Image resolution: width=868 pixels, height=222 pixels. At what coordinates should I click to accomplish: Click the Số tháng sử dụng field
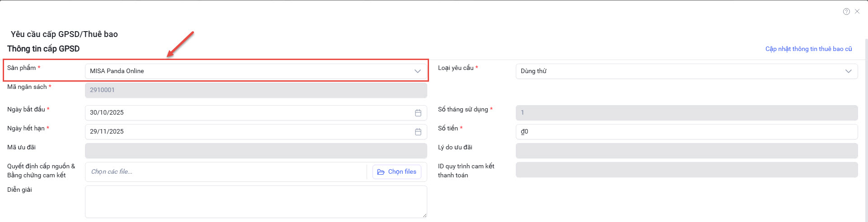(x=686, y=113)
